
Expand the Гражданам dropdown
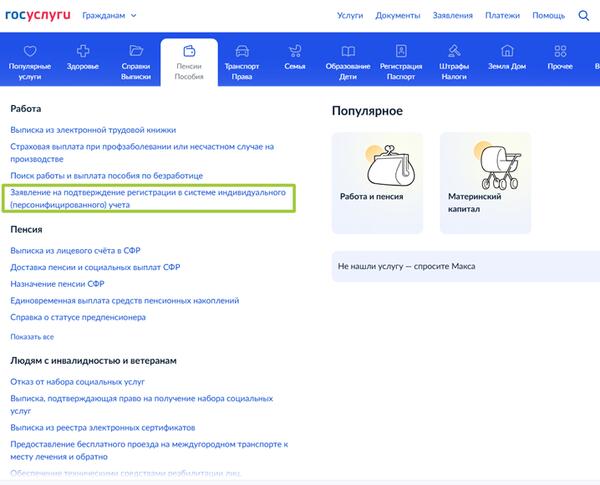pos(107,15)
